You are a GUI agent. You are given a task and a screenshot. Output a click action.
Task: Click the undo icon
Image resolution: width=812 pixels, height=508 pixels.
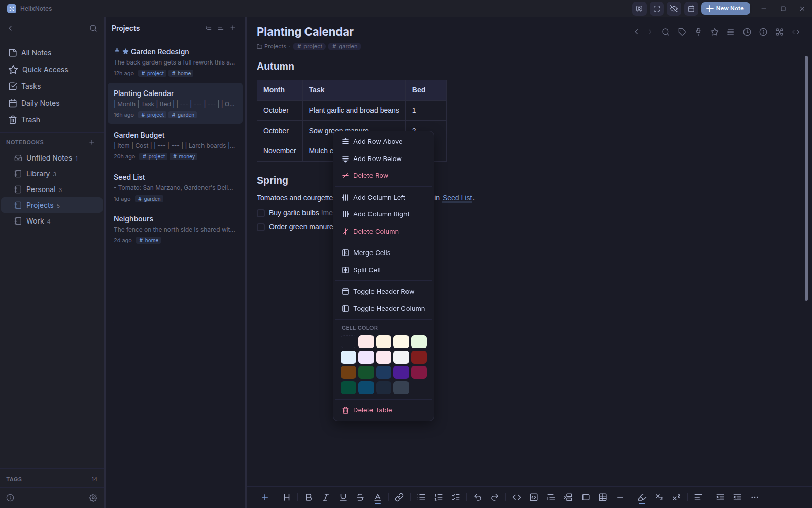(478, 497)
